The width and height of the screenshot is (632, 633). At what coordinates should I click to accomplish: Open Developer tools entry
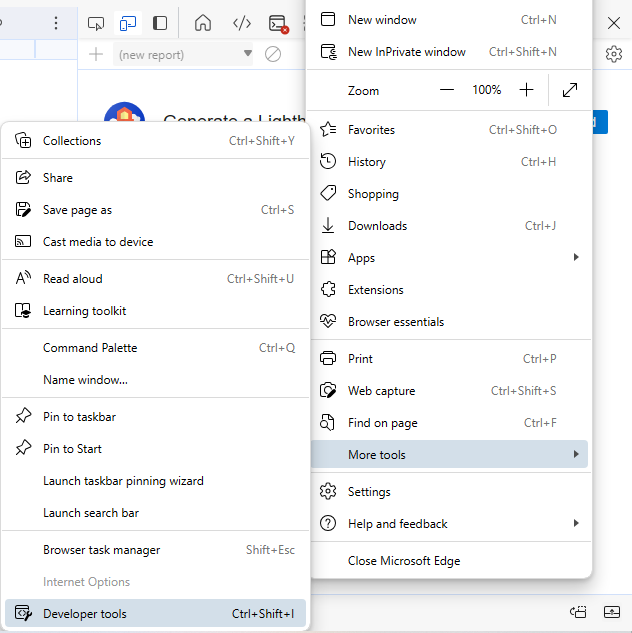click(155, 613)
